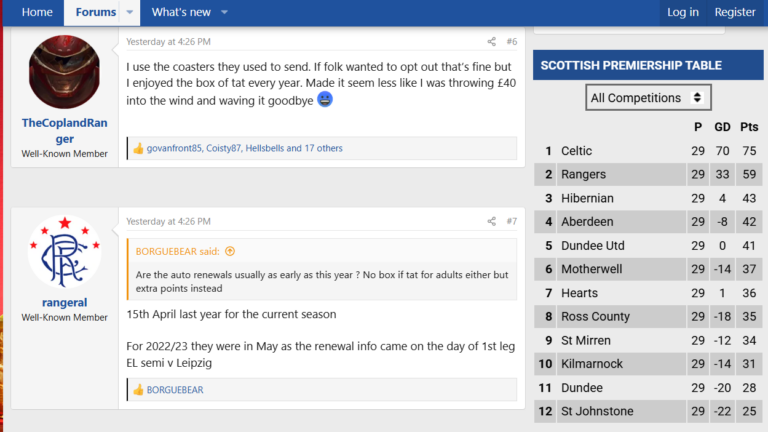Open the post #7 permalink number
This screenshot has height=432, width=768.
point(511,221)
